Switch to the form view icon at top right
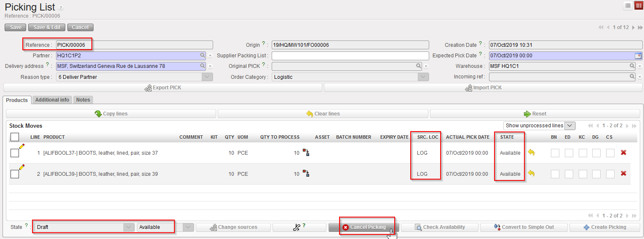 click(x=639, y=5)
